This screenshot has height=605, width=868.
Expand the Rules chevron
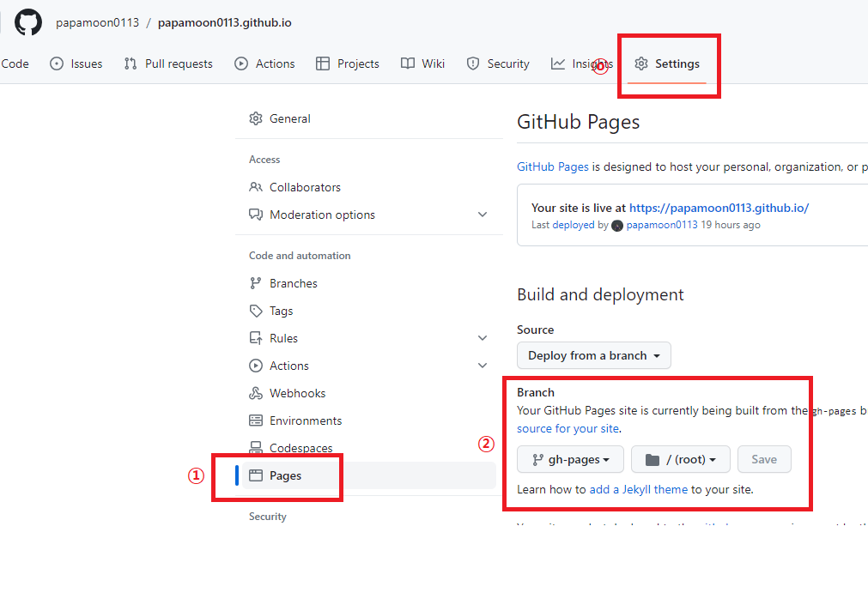[x=483, y=338]
